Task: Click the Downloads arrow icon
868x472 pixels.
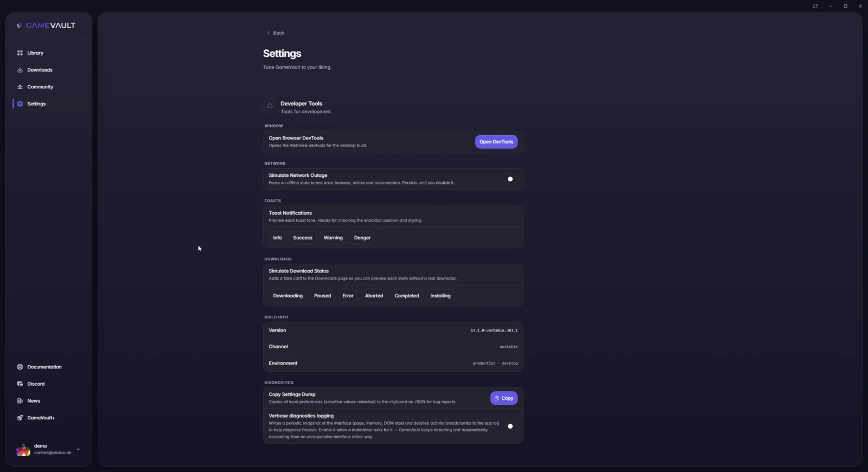Action: click(x=20, y=70)
